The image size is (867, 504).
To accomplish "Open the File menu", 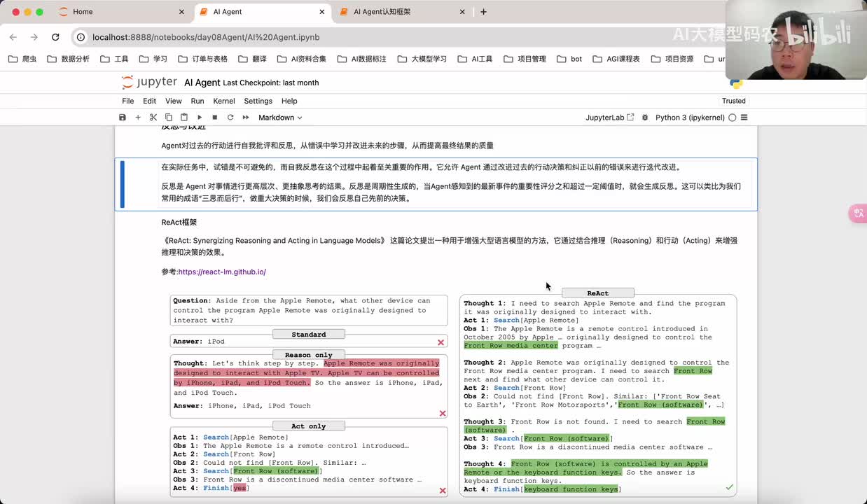I will pyautogui.click(x=128, y=101).
